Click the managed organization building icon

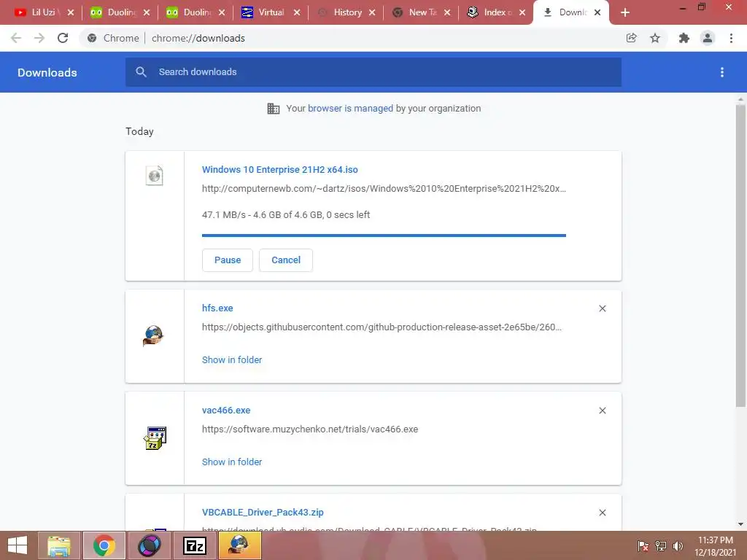(x=274, y=109)
